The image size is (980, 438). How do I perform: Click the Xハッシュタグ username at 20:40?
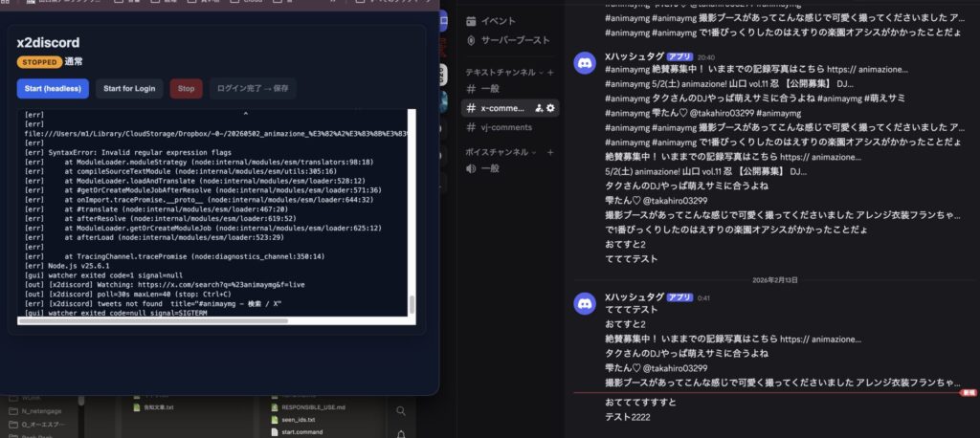pyautogui.click(x=635, y=56)
